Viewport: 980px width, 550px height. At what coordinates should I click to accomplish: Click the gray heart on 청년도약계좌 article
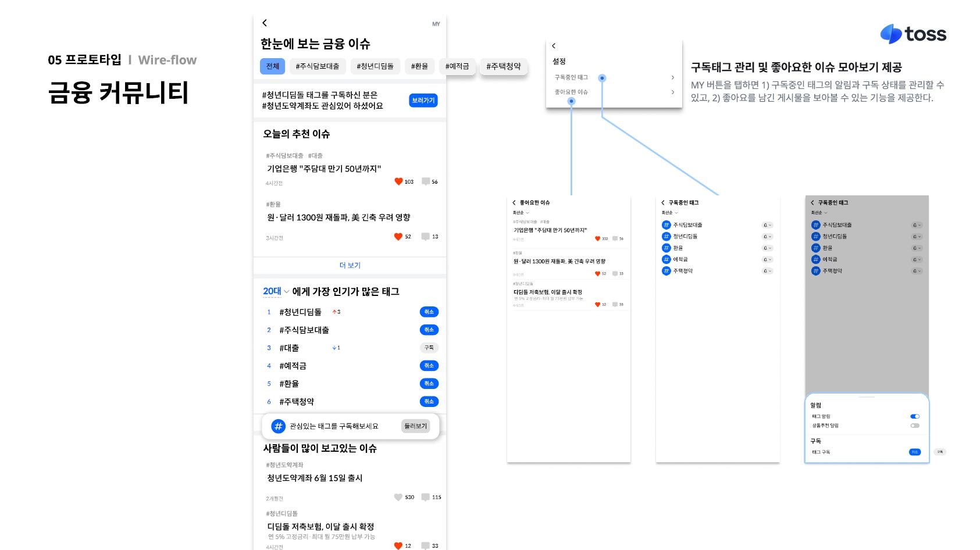398,497
